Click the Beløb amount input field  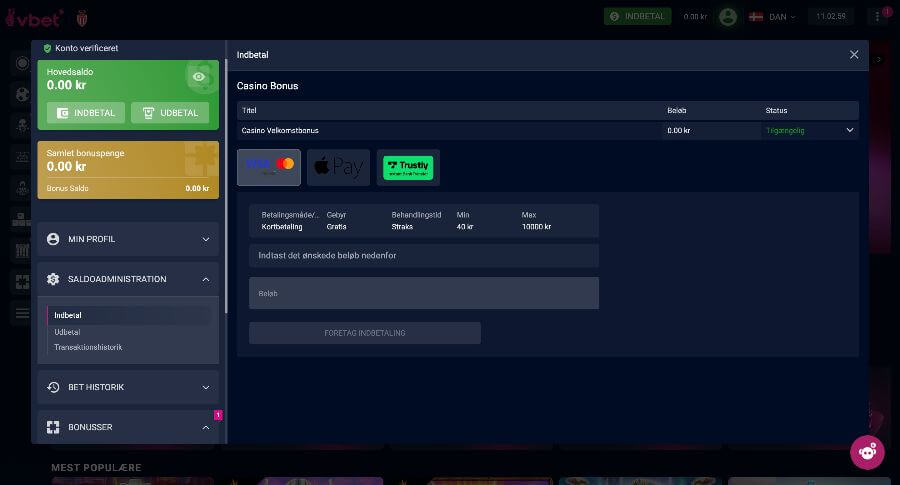[423, 293]
